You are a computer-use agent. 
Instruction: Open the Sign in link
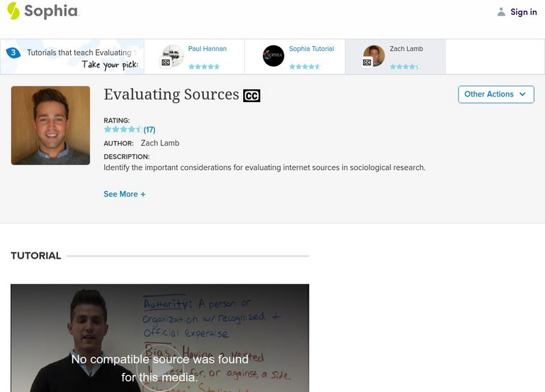[x=523, y=12]
